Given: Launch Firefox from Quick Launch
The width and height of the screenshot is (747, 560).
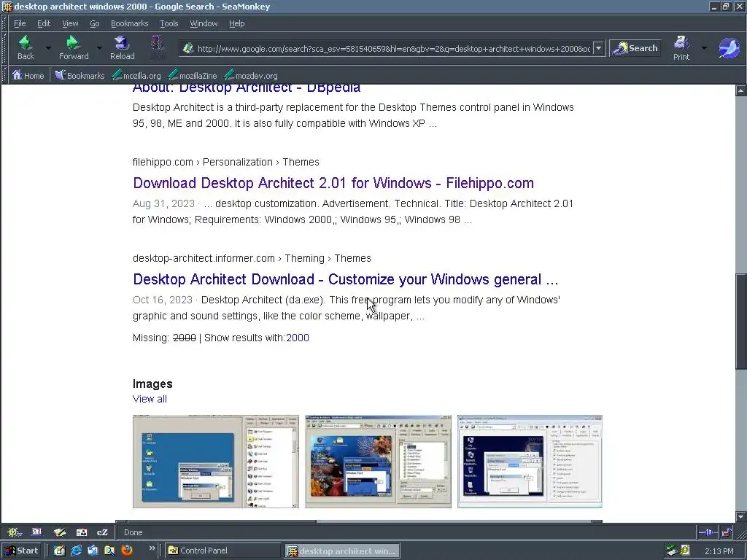Looking at the screenshot, I should [x=127, y=551].
